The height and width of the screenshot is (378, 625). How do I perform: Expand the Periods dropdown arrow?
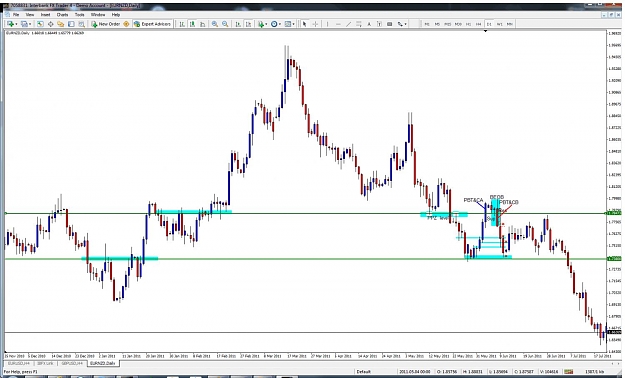[280, 24]
